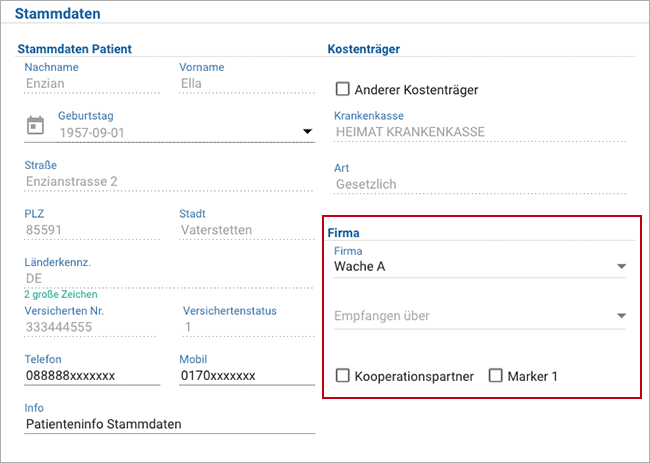The image size is (650, 463).
Task: Open the calendar icon beside Geburtstag
Action: point(35,125)
